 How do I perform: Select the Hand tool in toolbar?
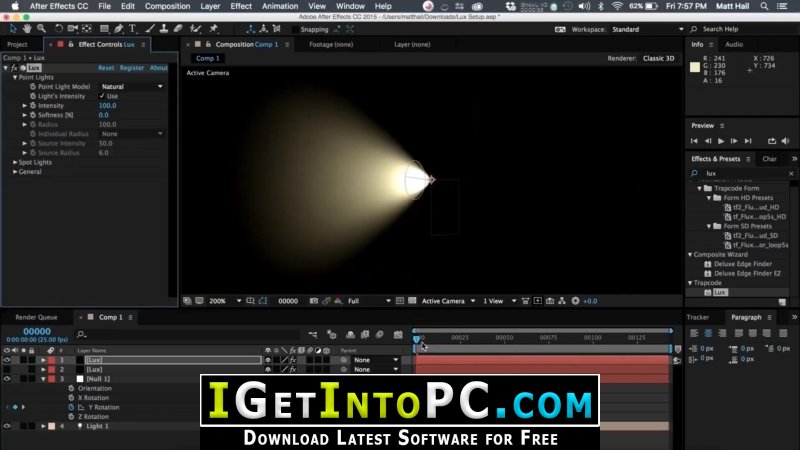click(27, 29)
